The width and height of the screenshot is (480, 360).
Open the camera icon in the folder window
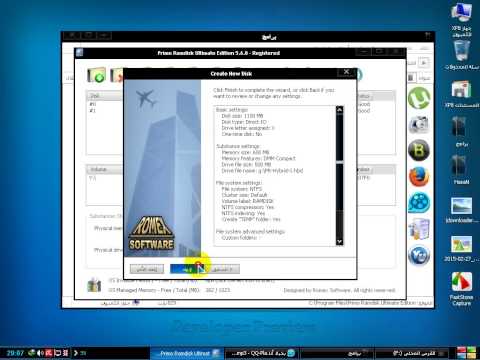click(419, 124)
